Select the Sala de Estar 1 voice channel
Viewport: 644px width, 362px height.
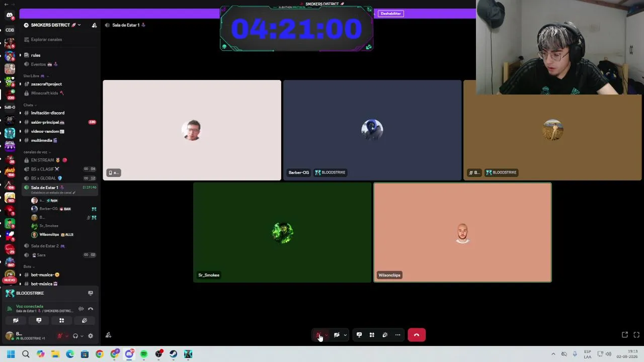(59, 188)
